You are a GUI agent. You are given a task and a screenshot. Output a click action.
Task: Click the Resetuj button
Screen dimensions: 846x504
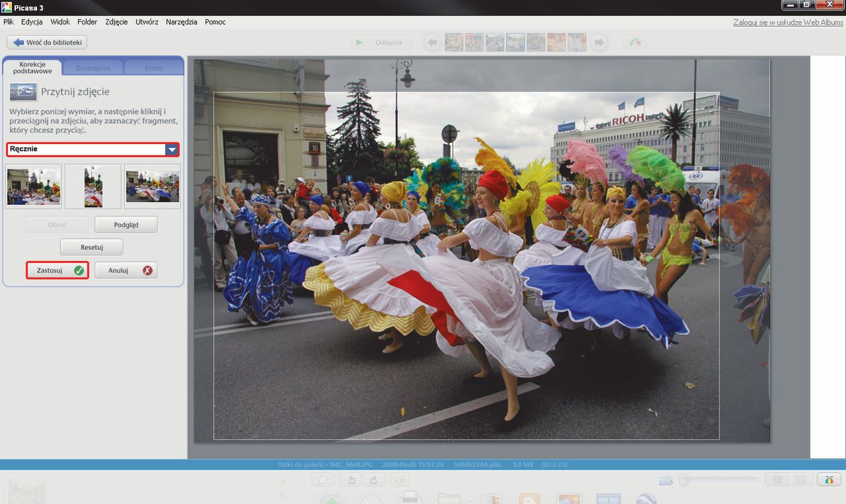[x=92, y=247]
